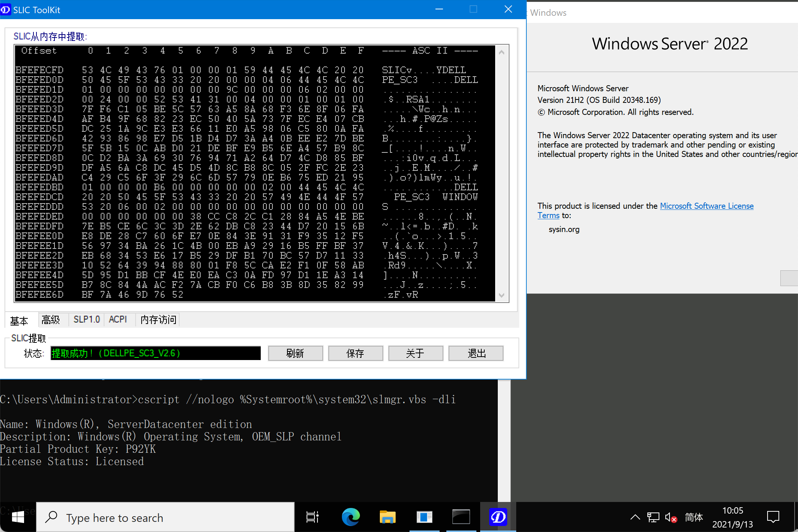The height and width of the screenshot is (532, 798).
Task: Open the notification center icon
Action: click(773, 517)
